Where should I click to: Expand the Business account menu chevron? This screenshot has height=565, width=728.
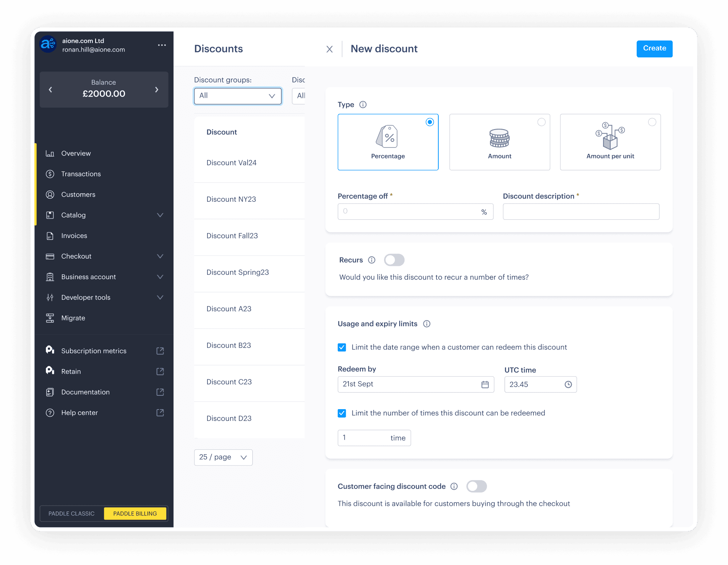pyautogui.click(x=160, y=277)
